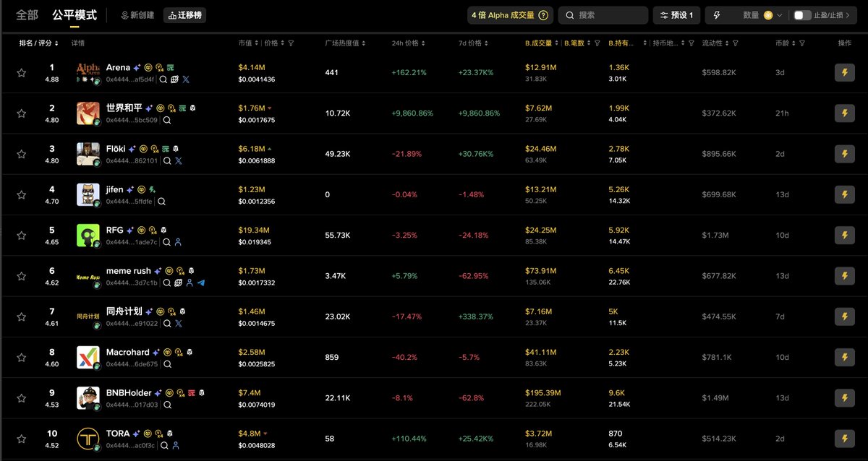Click the +9,860.86% 24h price value

[x=412, y=113]
